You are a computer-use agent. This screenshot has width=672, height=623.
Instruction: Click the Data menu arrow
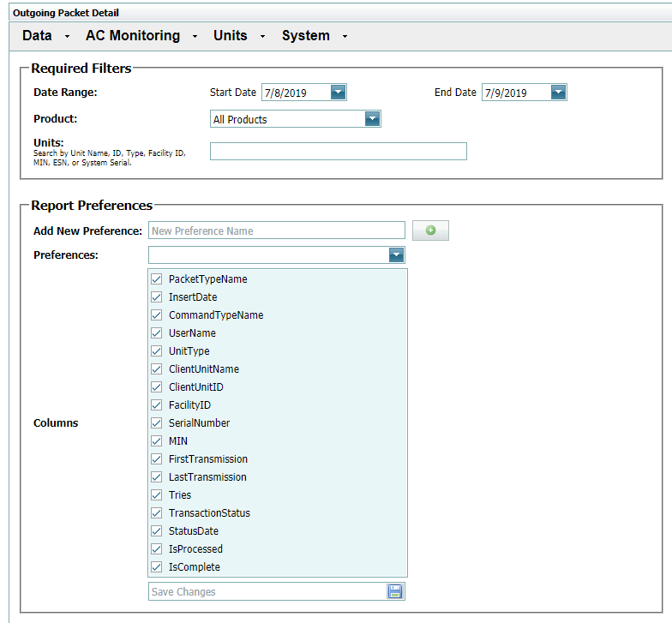point(67,37)
